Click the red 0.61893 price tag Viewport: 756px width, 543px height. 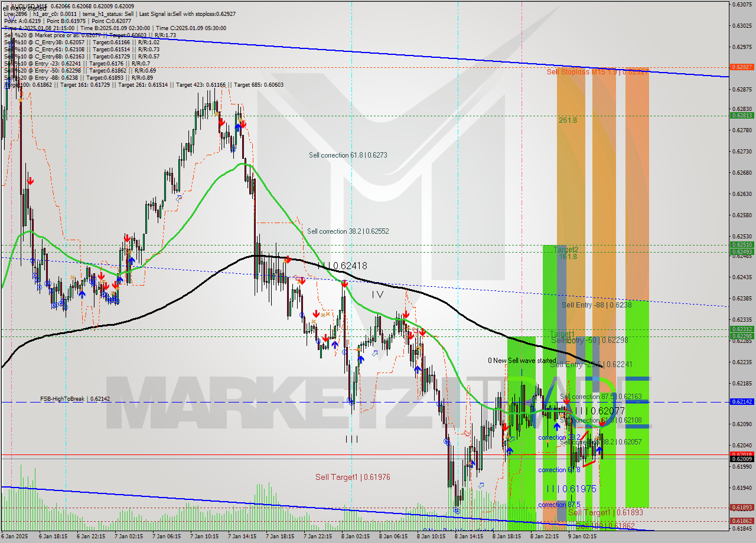pyautogui.click(x=742, y=508)
